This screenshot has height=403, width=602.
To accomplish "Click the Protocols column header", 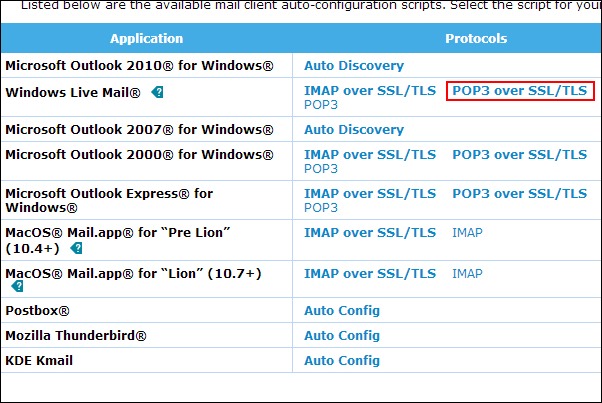I will point(476,38).
